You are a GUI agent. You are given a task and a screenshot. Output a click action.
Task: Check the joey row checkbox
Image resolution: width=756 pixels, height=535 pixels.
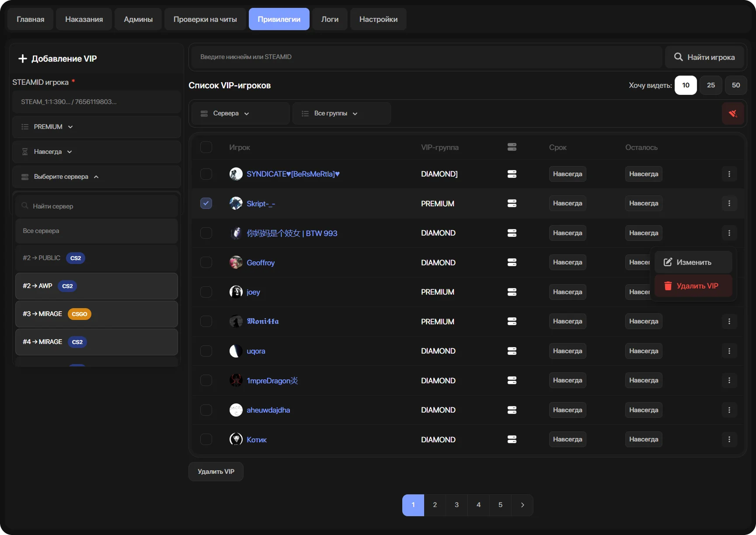coord(206,292)
